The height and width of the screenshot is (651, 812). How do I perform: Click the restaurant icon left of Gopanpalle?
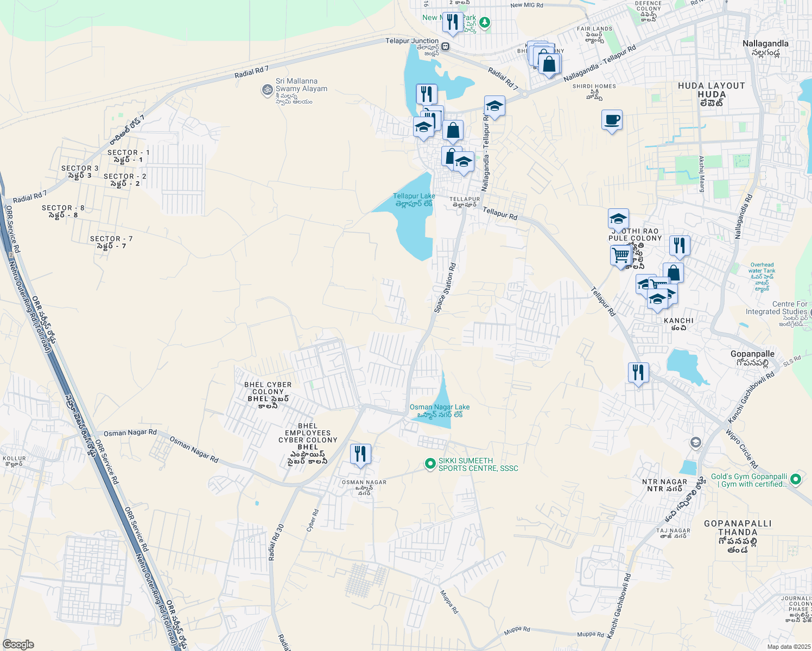coord(638,372)
